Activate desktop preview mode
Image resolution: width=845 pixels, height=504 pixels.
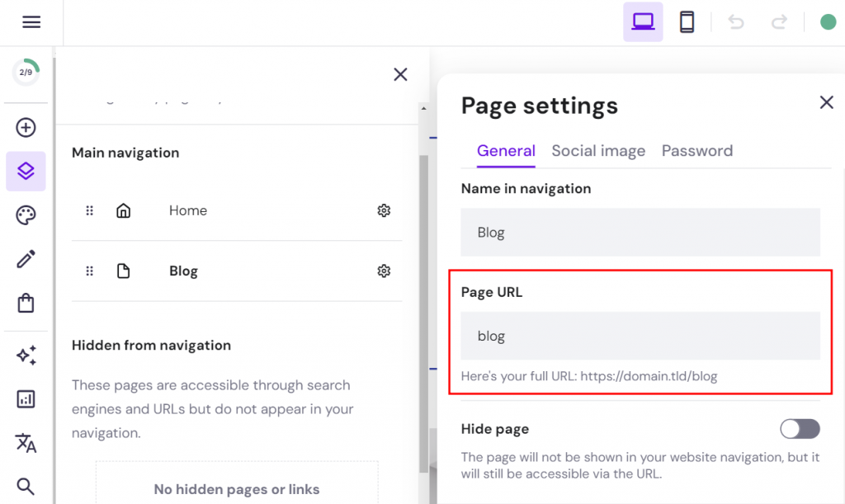tap(643, 21)
